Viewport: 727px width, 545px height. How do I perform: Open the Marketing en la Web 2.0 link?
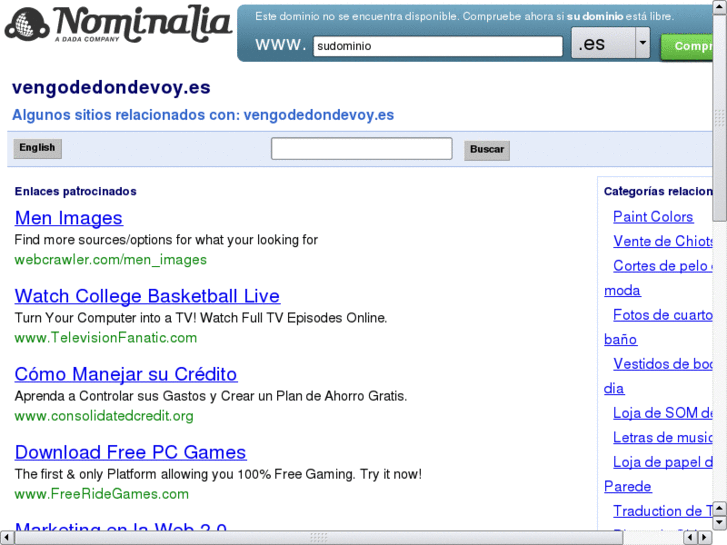pyautogui.click(x=121, y=526)
